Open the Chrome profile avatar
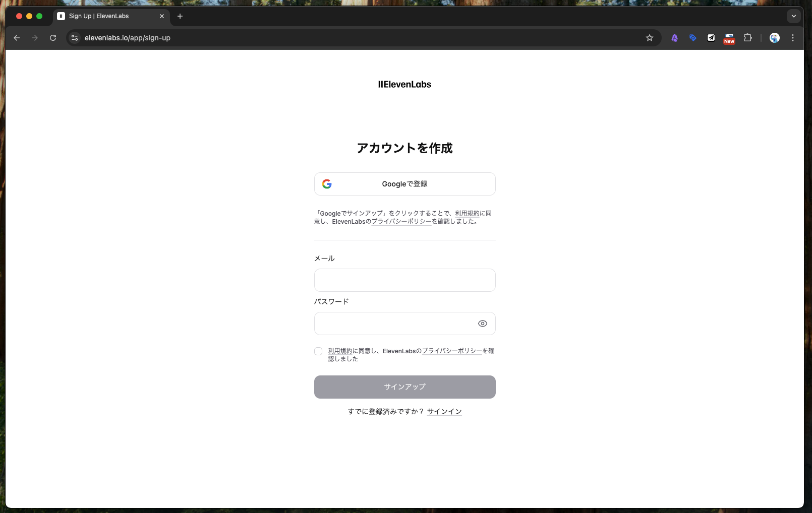This screenshot has width=812, height=513. click(775, 38)
